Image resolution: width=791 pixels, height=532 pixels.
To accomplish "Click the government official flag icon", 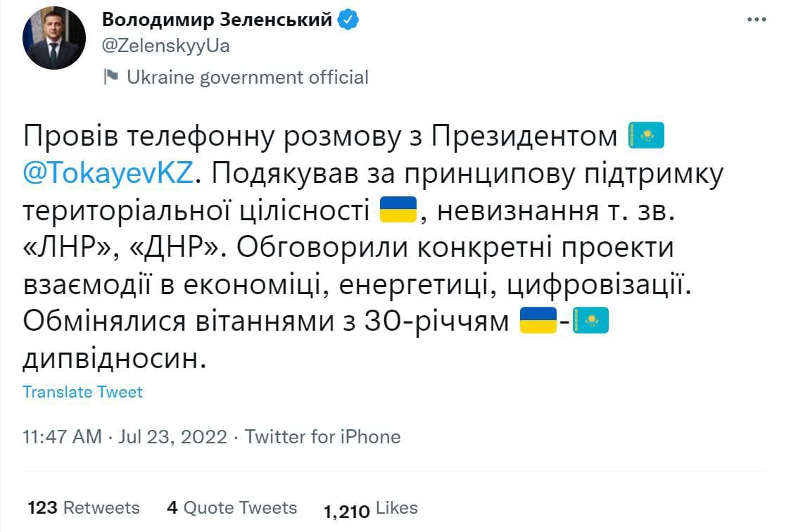I will [111, 77].
